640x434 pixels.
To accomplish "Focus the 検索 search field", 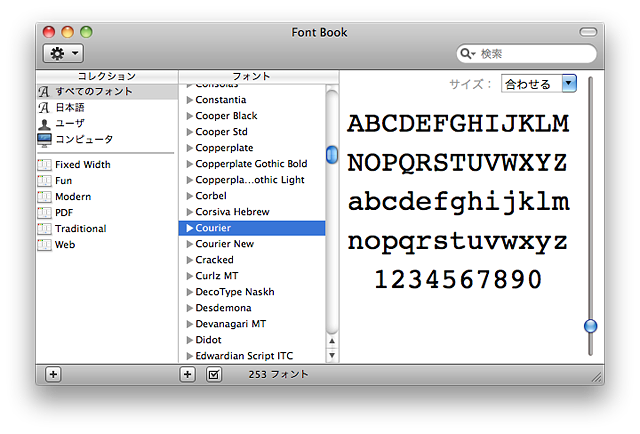I will [527, 53].
